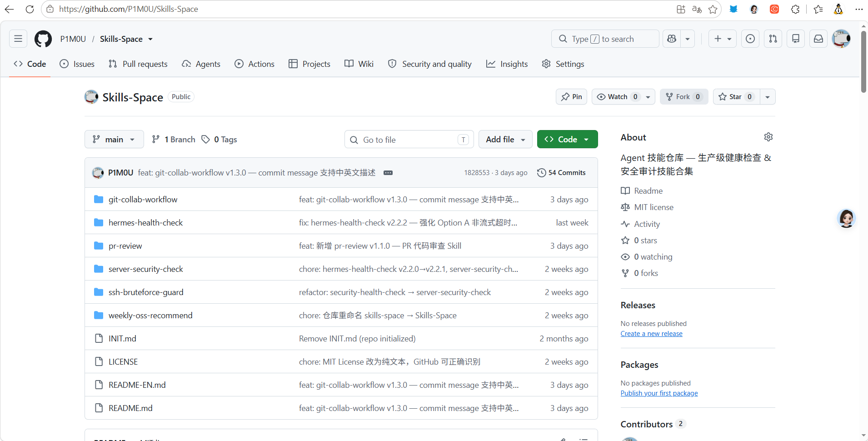Image resolution: width=868 pixels, height=441 pixels.
Task: View the 54 Commits history
Action: coord(561,173)
